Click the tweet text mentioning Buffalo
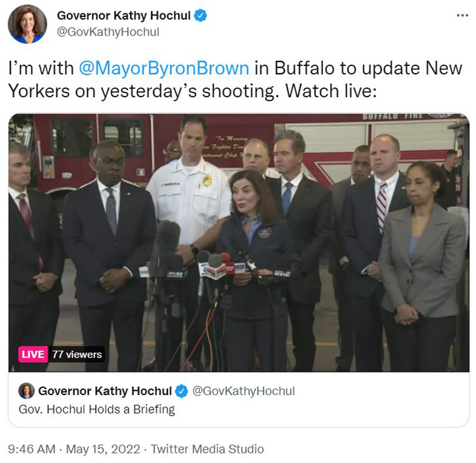The height and width of the screenshot is (463, 476). pos(235,79)
